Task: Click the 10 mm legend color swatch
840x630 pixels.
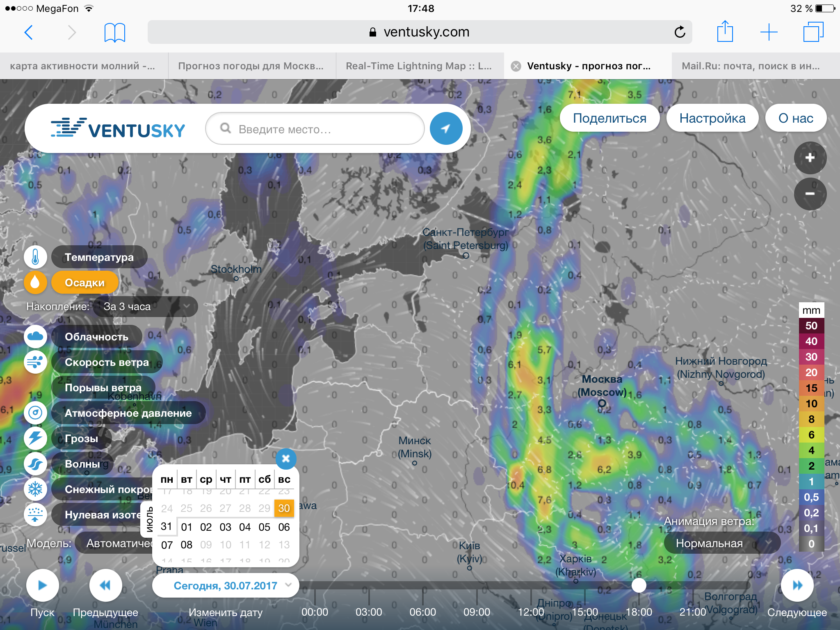Action: tap(811, 404)
